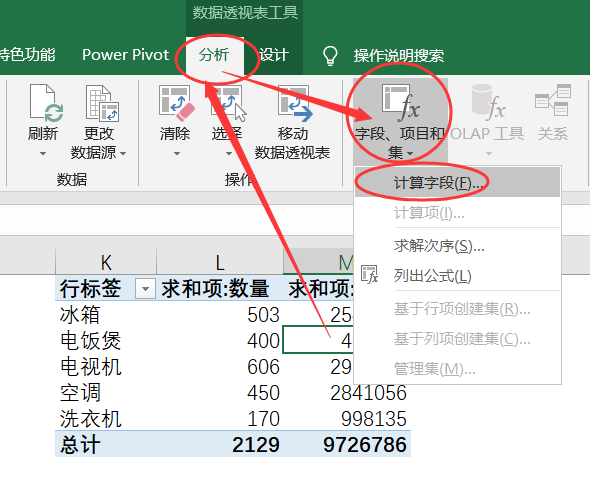590x493 pixels.
Task: Open the 行标签 filter dropdown
Action: [145, 289]
